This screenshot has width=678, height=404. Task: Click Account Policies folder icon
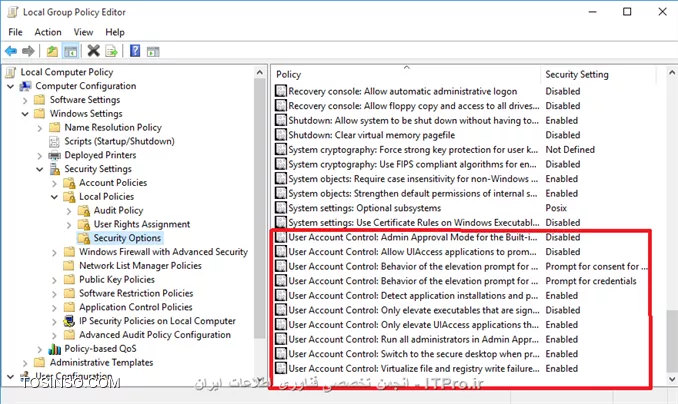click(69, 183)
